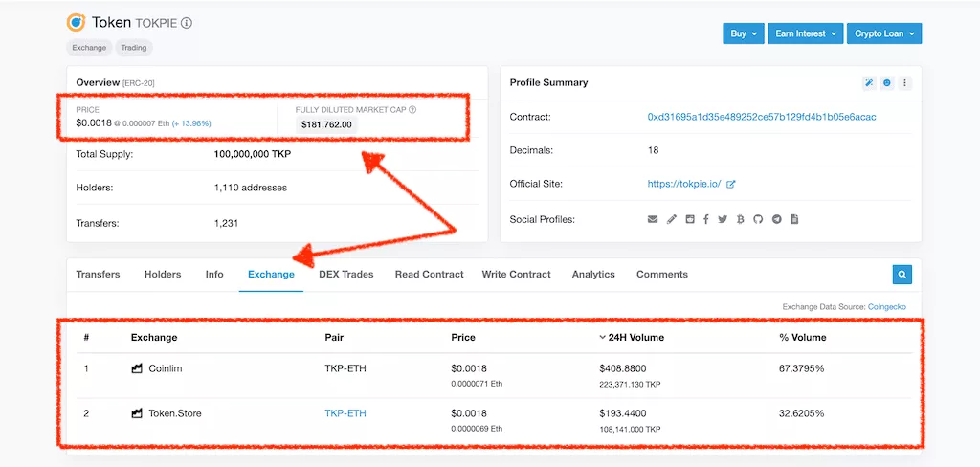The image size is (980, 467).
Task: Click the Token.Store exchange name
Action: click(x=175, y=413)
